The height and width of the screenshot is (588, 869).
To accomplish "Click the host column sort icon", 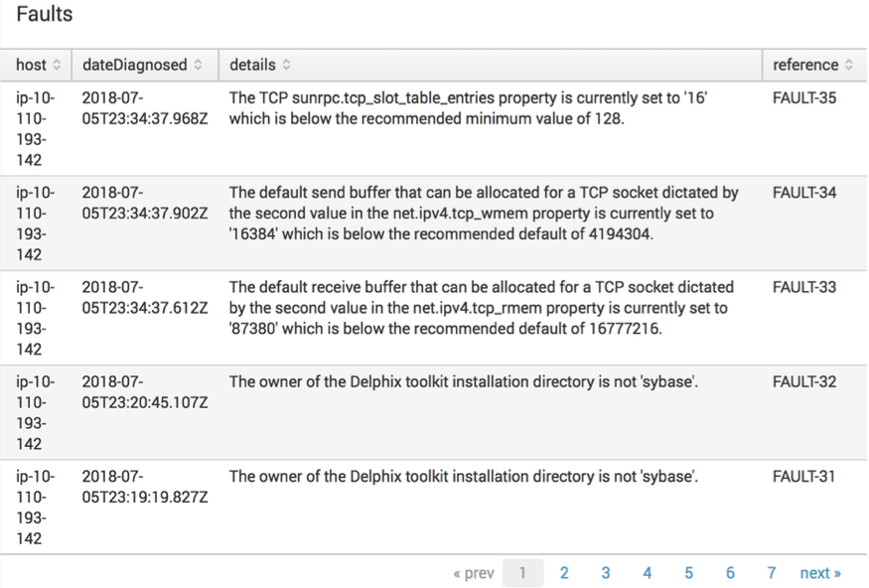I will tap(57, 66).
